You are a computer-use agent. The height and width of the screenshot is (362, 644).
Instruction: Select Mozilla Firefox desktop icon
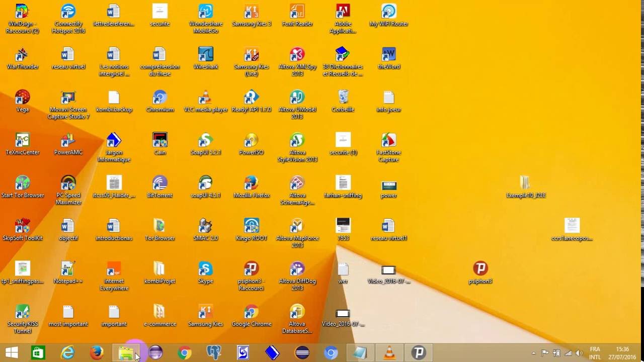(251, 187)
